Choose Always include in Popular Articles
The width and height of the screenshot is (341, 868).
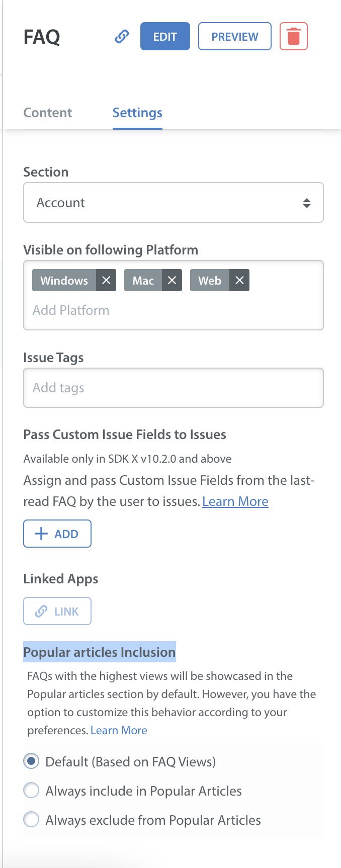(31, 791)
